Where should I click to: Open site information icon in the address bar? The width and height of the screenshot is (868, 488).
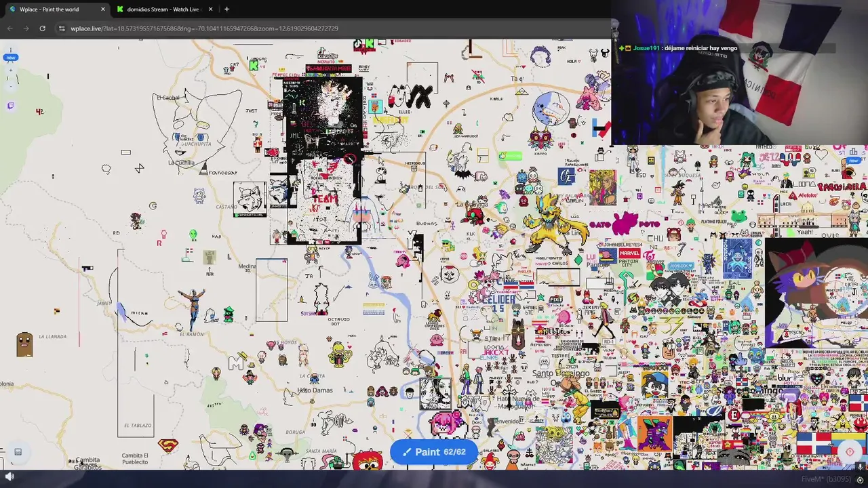coord(62,28)
